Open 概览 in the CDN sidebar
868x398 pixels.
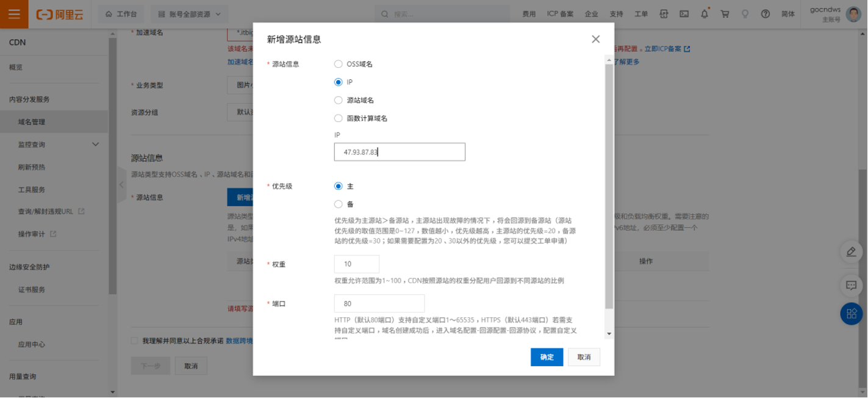point(16,67)
